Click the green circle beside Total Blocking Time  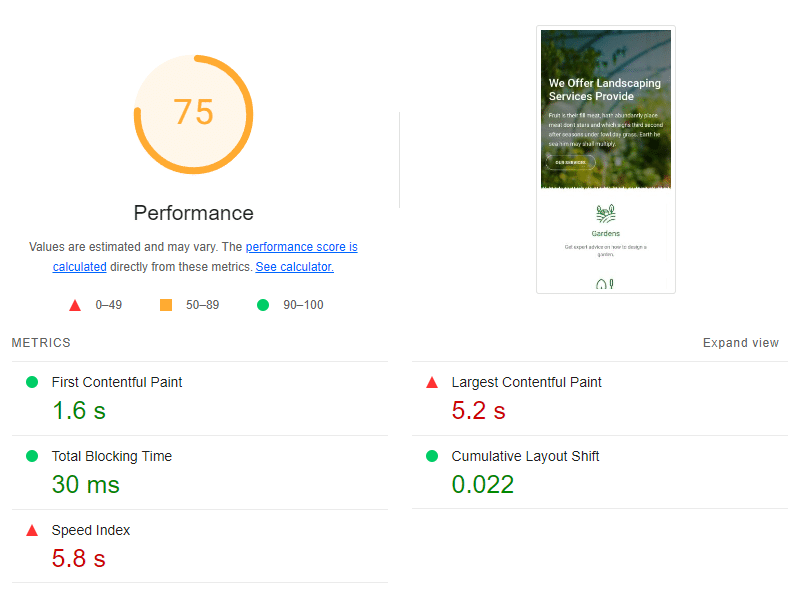pos(31,456)
